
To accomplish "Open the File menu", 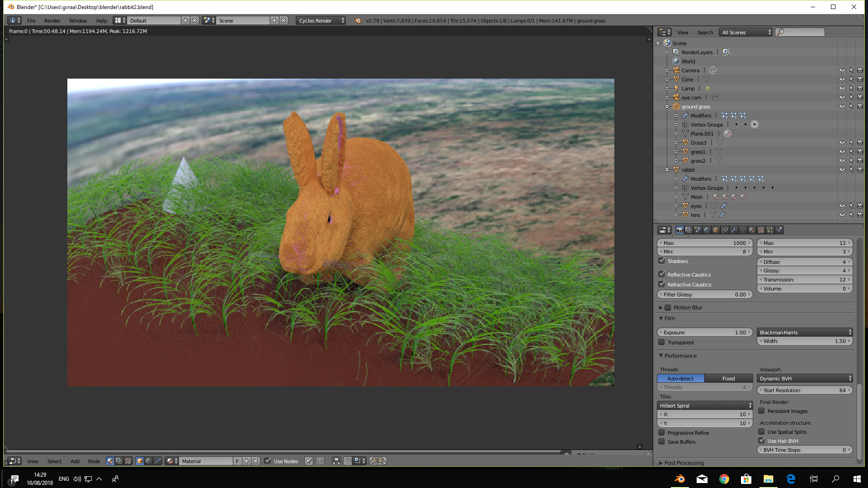I will [x=31, y=20].
